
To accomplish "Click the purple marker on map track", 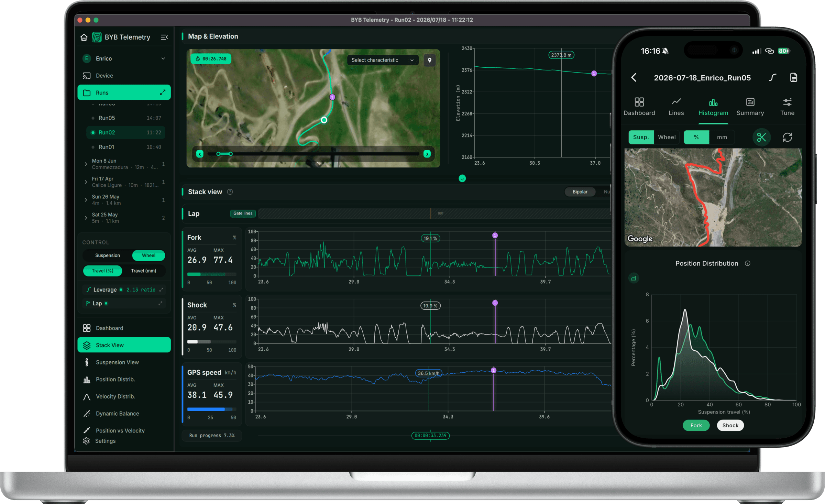I will coord(332,97).
